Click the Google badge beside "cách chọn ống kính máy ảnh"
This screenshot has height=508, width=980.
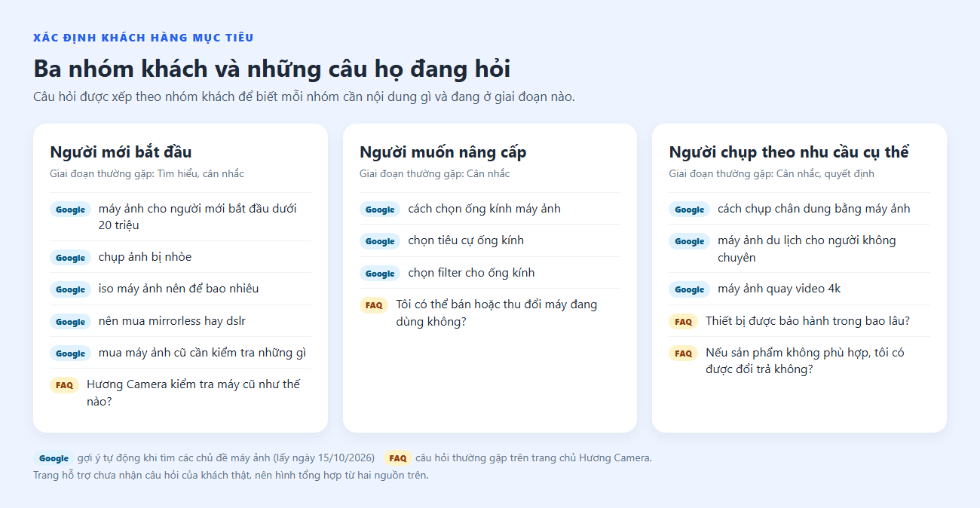(x=380, y=210)
